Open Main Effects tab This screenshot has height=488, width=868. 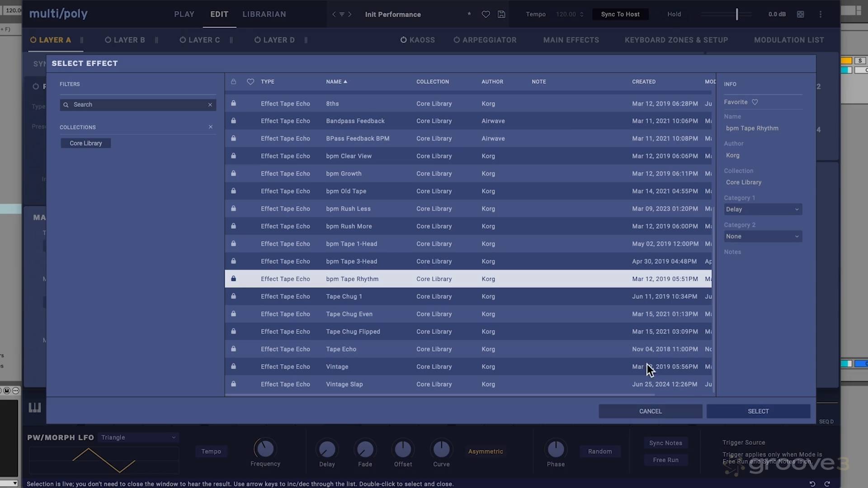click(x=571, y=40)
